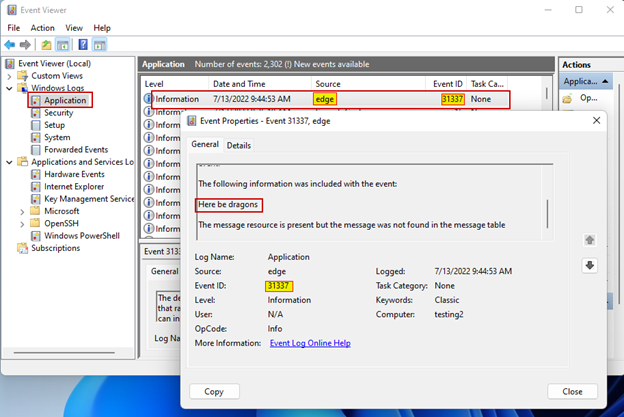Expand the Microsoft folder node
The height and width of the screenshot is (417, 624).
coord(22,211)
